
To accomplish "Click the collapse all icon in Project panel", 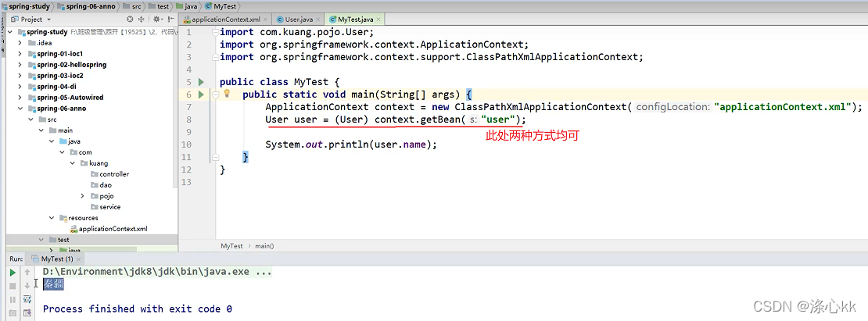I will (x=142, y=20).
